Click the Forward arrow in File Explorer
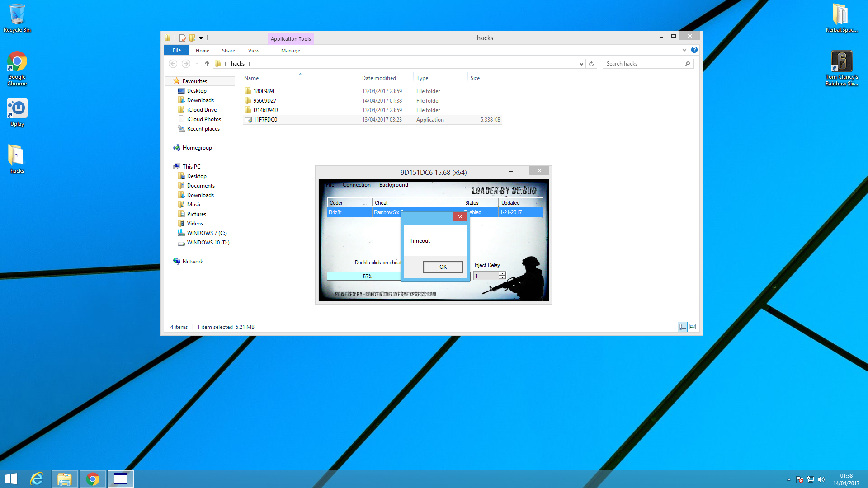Viewport: 868px width, 488px height. pyautogui.click(x=186, y=64)
